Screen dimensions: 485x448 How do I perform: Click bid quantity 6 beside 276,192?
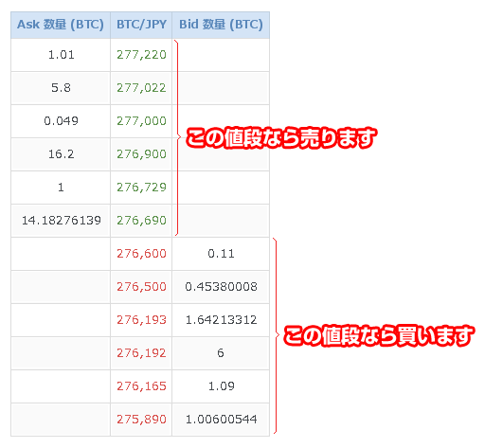[x=221, y=353]
